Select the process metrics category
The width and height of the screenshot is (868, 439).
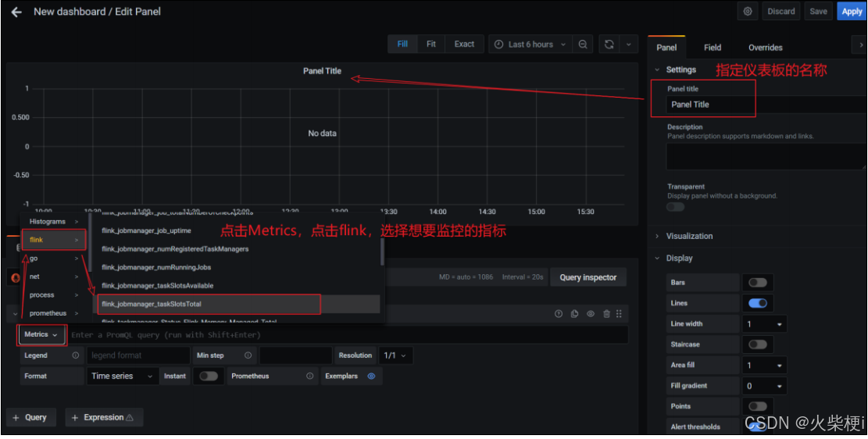[x=53, y=295]
